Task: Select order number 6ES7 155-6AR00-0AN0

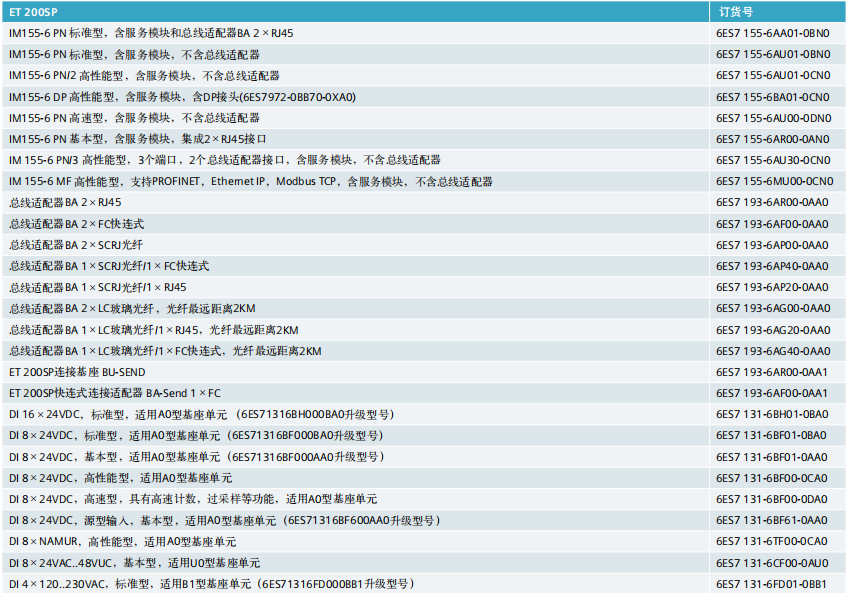Action: click(x=773, y=139)
